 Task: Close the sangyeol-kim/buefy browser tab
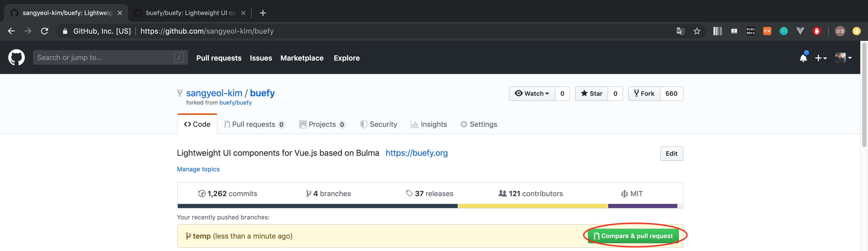click(120, 13)
